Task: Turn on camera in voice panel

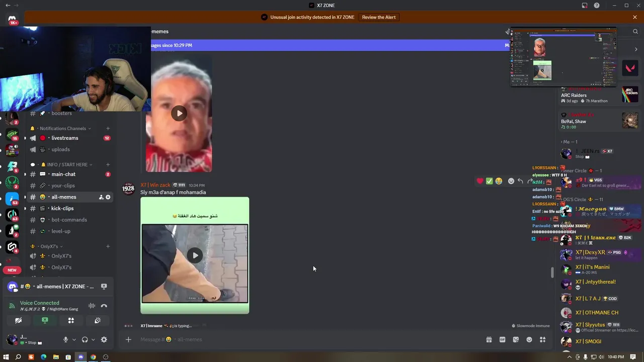Action: coord(19,320)
